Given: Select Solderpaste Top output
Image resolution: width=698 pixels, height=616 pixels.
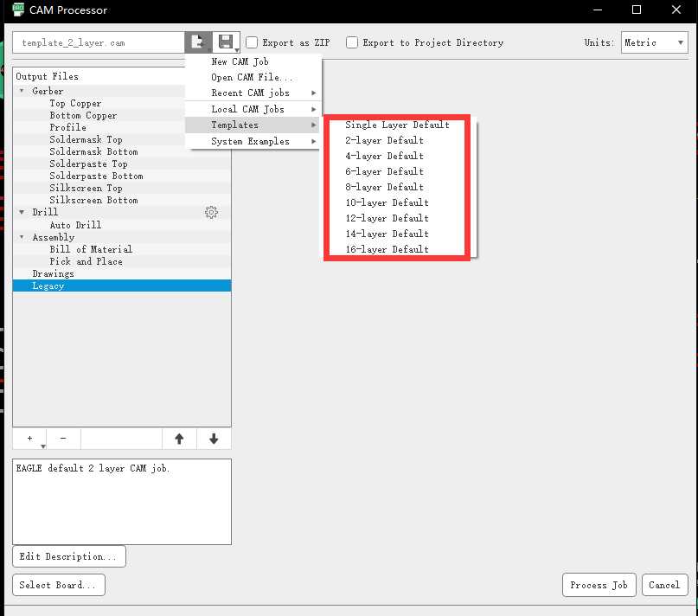Looking at the screenshot, I should 88,164.
